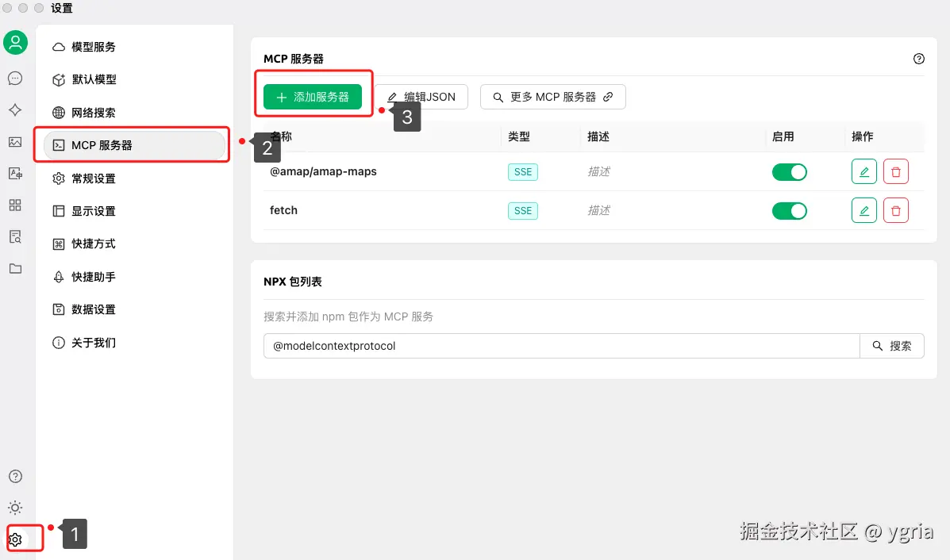Open the image painting sidebar icon
Image resolution: width=950 pixels, height=560 pixels.
[x=15, y=142]
